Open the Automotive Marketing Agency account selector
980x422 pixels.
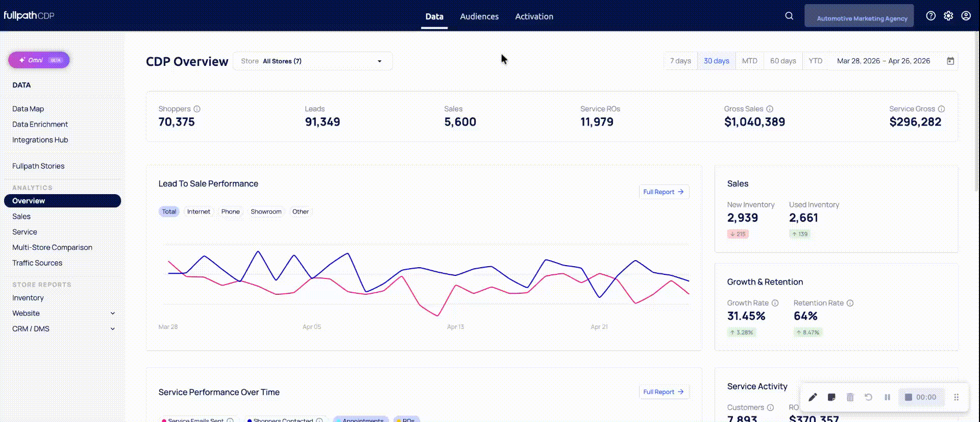[859, 16]
